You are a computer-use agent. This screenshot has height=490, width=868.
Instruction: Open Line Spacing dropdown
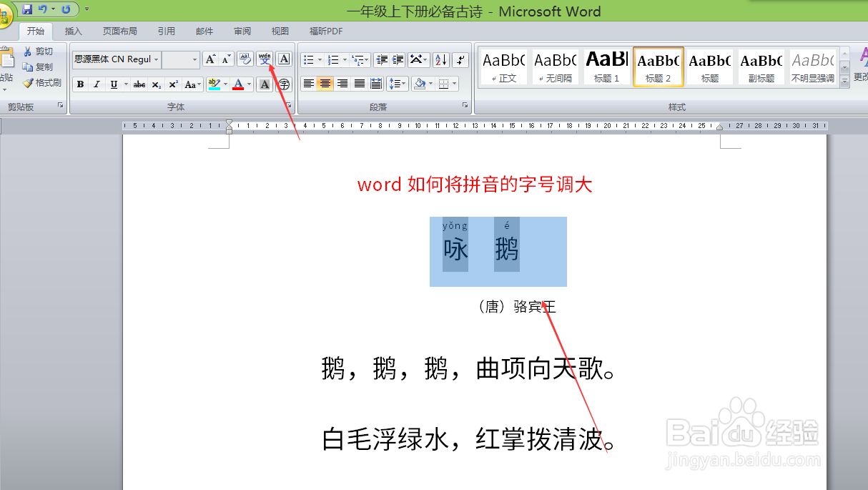(x=398, y=84)
